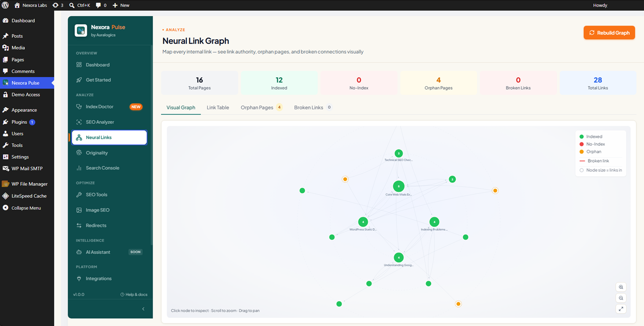
Task: Open the 3 pending updates icon
Action: click(x=58, y=5)
